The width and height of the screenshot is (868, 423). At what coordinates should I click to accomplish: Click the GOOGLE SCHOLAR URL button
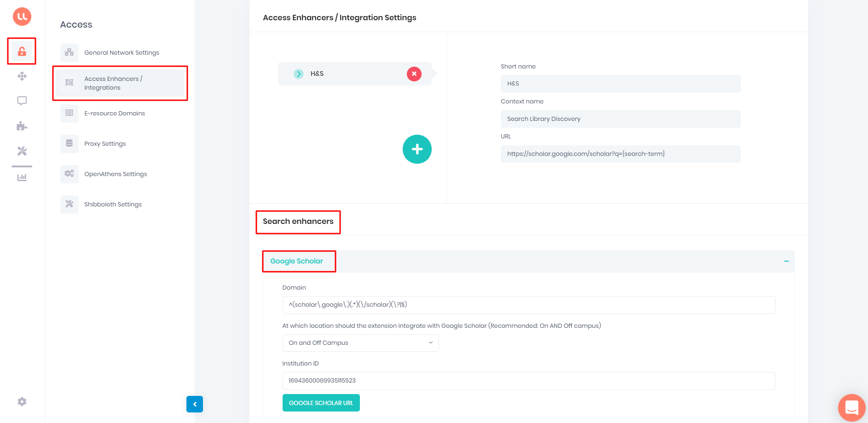[321, 402]
